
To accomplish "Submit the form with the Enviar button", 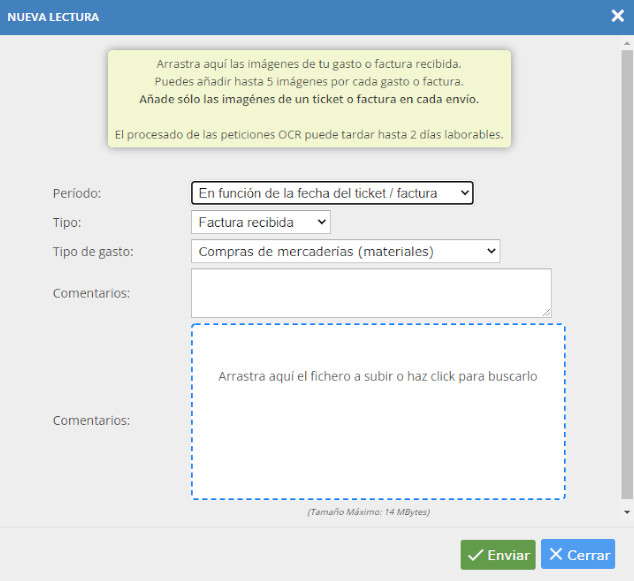I will [x=498, y=555].
